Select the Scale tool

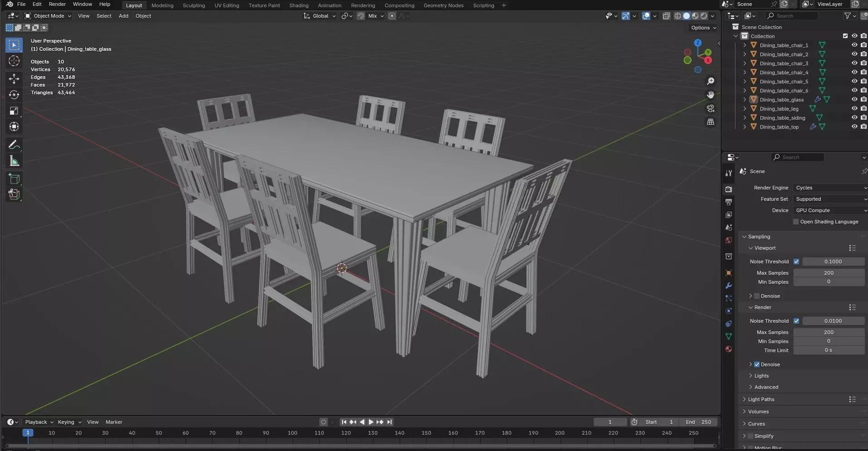(14, 111)
